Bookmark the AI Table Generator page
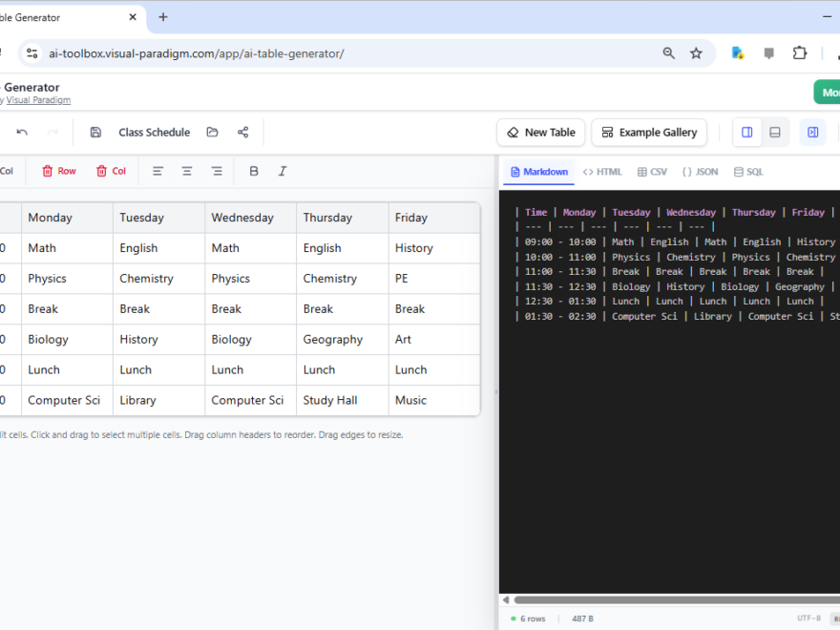The image size is (840, 630). [696, 53]
